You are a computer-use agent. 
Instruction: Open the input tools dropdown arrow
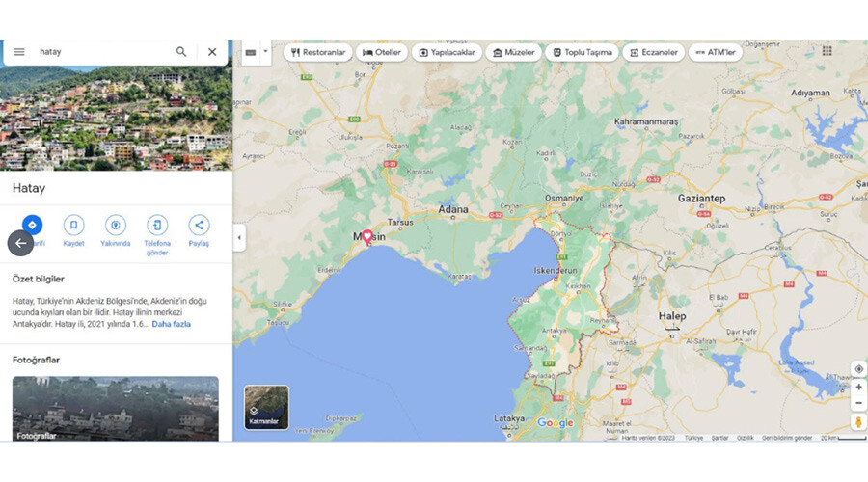(266, 52)
